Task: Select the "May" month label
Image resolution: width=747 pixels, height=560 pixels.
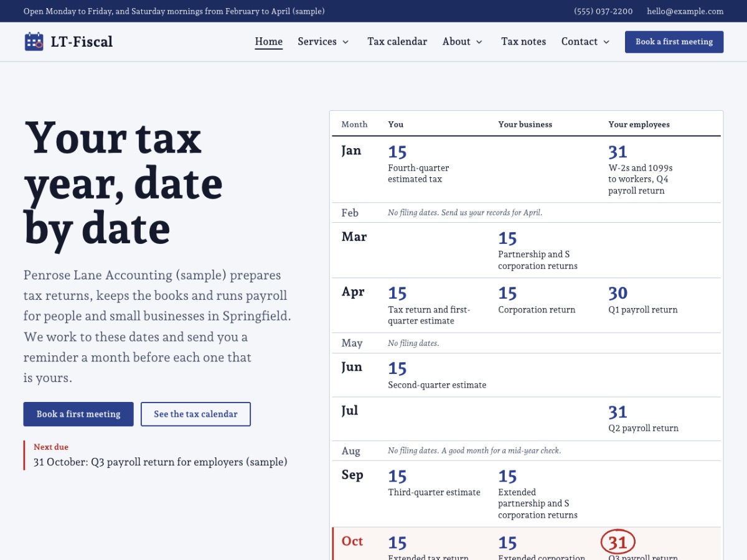Action: [352, 343]
